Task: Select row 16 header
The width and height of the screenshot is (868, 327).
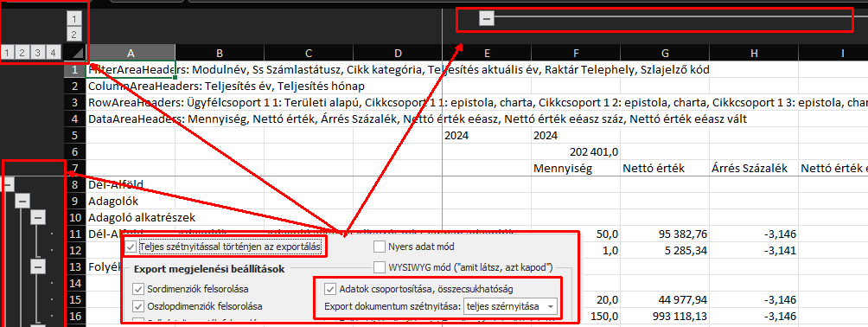Action: [74, 317]
